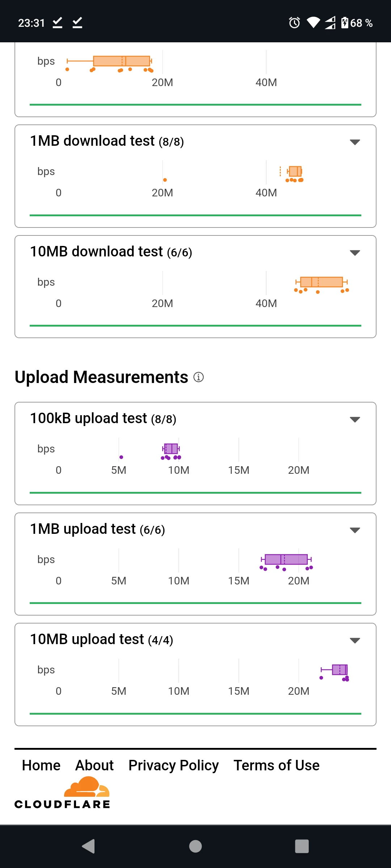Open the Terms of Use link
Screen dimensions: 391x868
coord(277,765)
